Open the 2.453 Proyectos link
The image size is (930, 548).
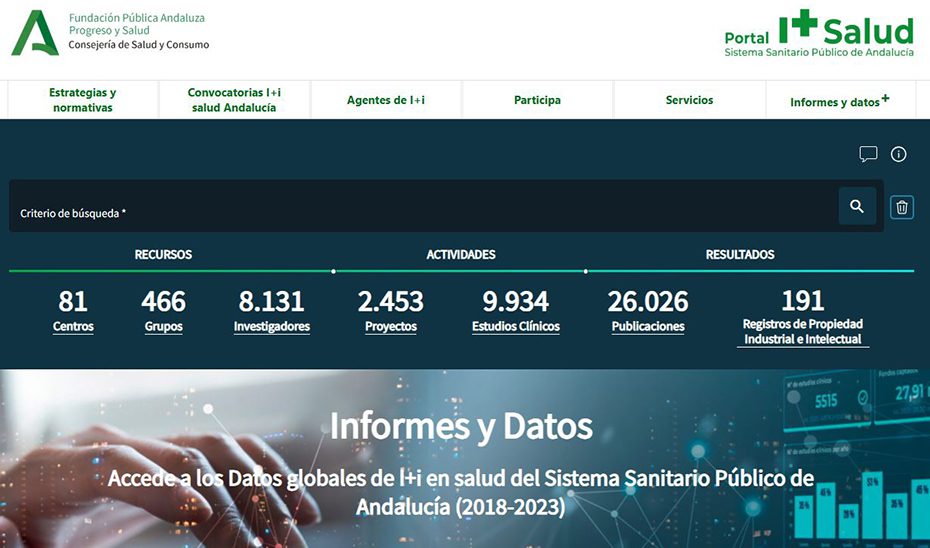[x=390, y=311]
